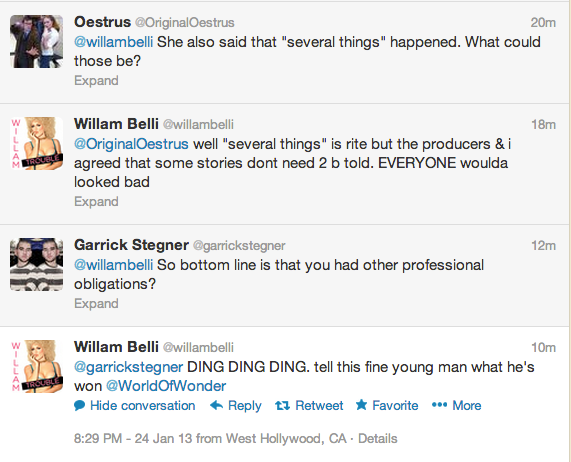The image size is (571, 462).
Task: Open the 20m timestamp on Oestrus tweet
Action: (x=543, y=23)
